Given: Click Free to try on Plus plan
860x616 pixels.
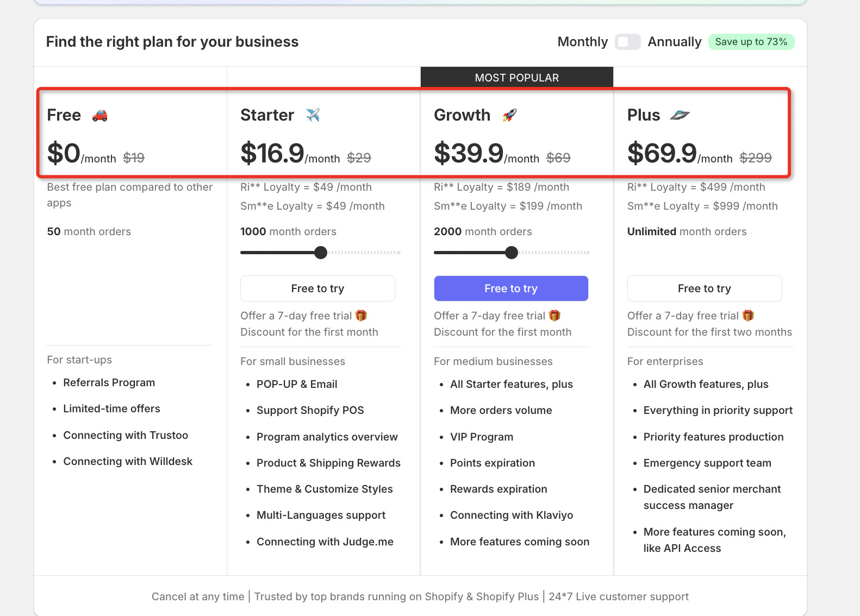Looking at the screenshot, I should tap(705, 288).
